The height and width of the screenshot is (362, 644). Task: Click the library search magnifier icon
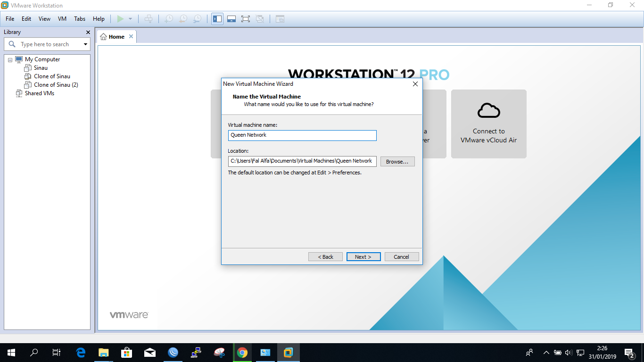point(12,44)
